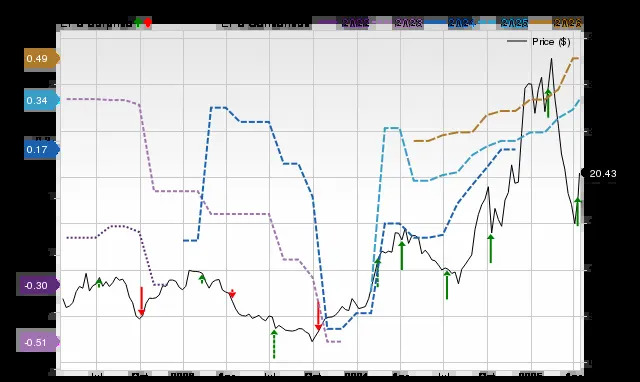Toggle the 2023 consensus legend entry

pos(399,22)
